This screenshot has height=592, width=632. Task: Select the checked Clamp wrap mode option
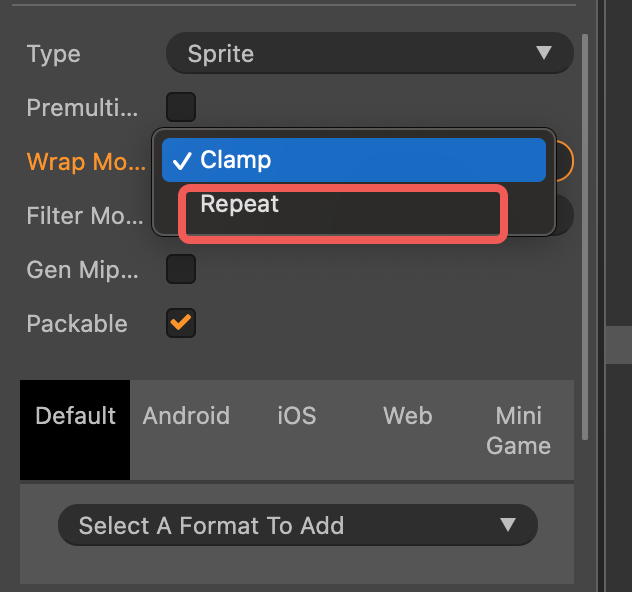tap(353, 160)
